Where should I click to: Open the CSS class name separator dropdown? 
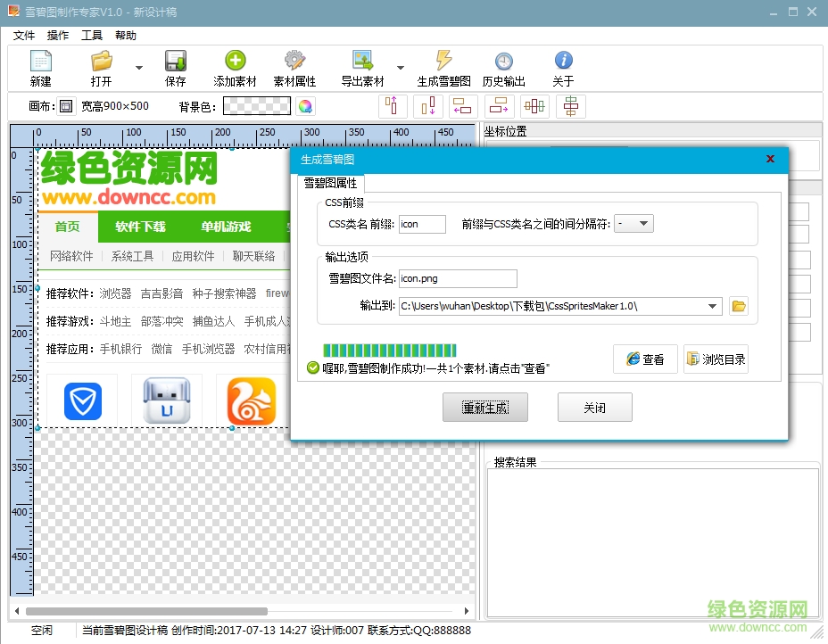point(634,224)
